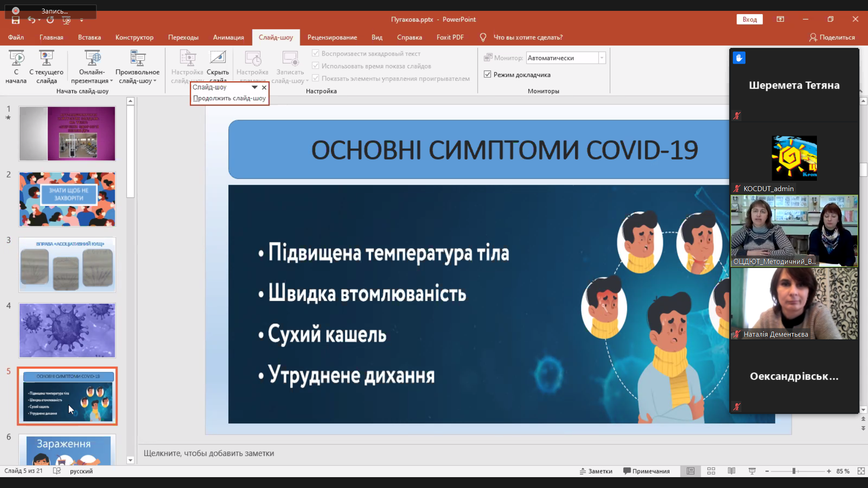Select slide 3 thumbnail
Screen dimensions: 868x488
(67, 265)
